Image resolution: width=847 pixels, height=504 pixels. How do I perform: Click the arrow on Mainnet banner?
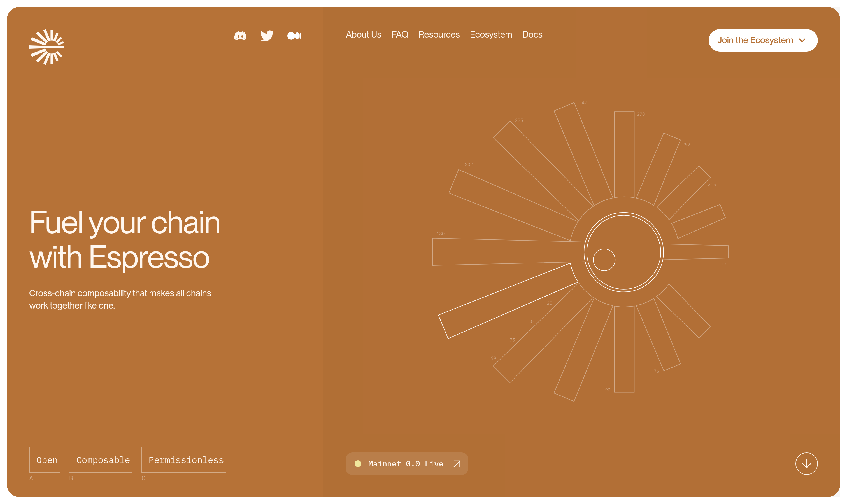tap(457, 464)
